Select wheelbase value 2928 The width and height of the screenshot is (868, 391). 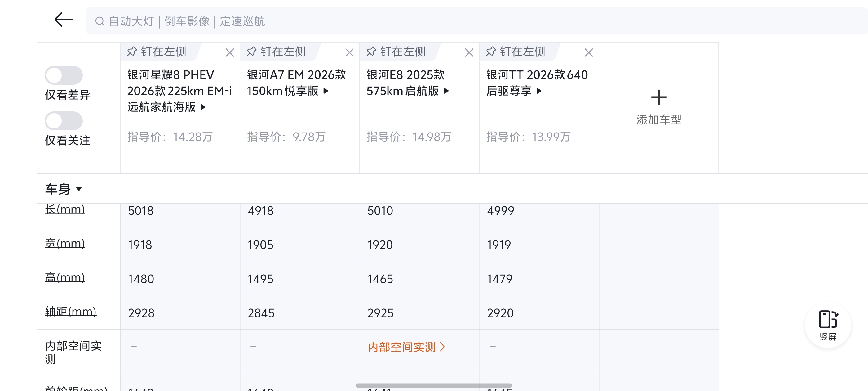click(x=141, y=313)
